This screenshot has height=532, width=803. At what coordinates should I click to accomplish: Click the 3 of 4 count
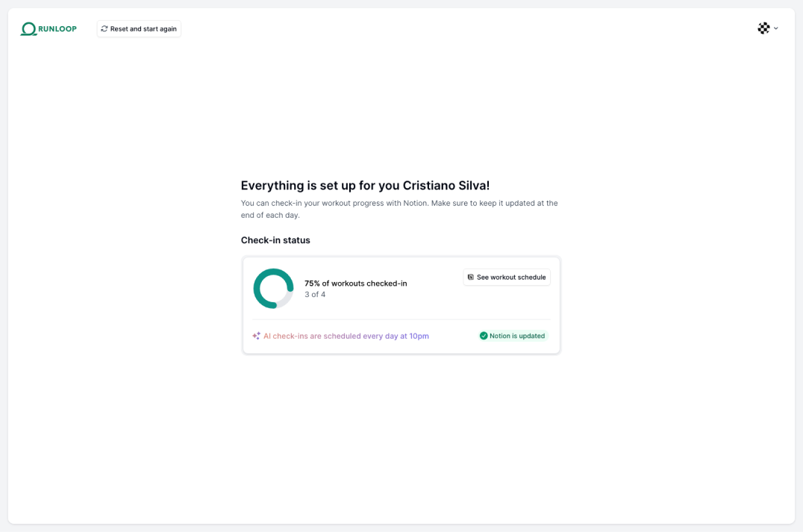pyautogui.click(x=315, y=295)
